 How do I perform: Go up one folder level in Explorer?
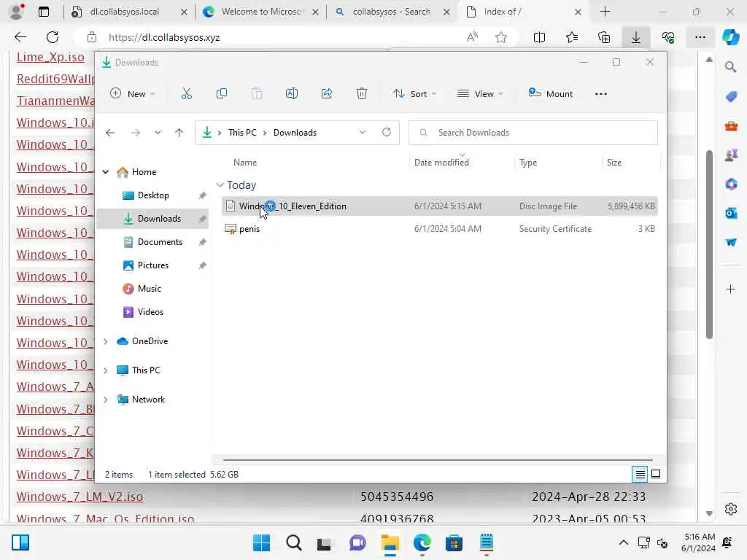[179, 133]
